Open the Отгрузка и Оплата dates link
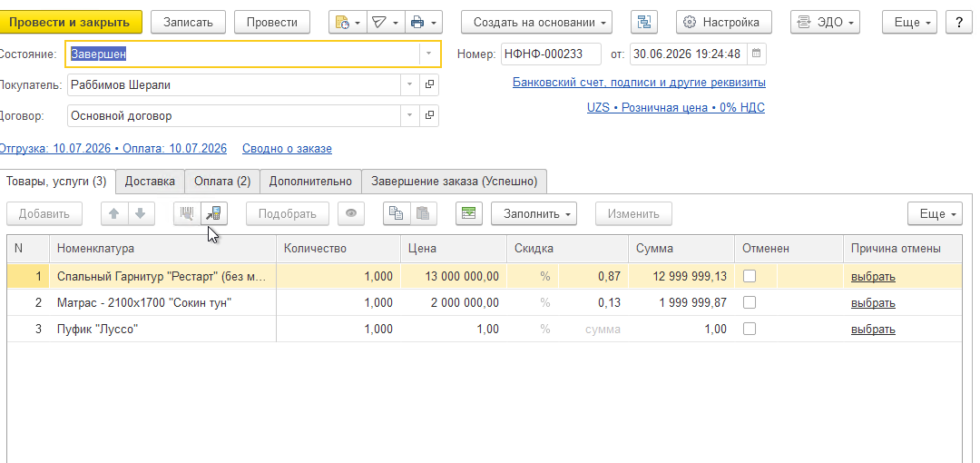980x463 pixels. click(x=113, y=148)
